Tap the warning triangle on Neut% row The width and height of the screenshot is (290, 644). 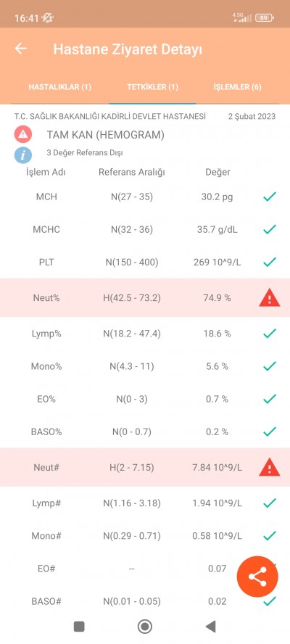[x=270, y=298]
